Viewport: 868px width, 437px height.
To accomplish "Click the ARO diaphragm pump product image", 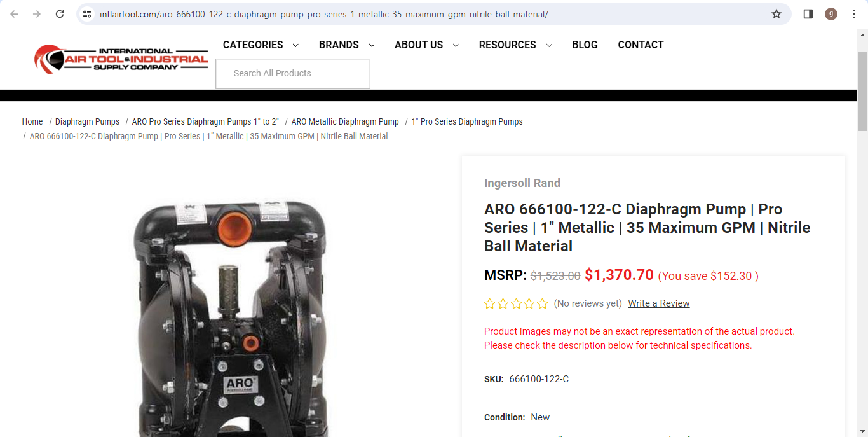I will (x=230, y=318).
